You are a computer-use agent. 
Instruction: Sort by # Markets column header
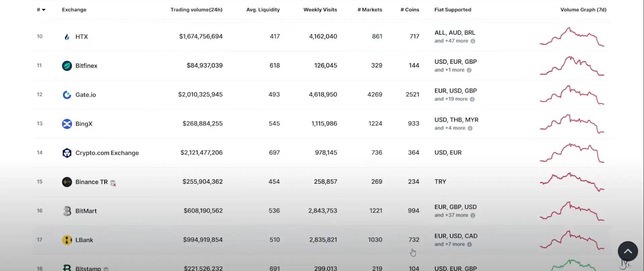(x=370, y=10)
